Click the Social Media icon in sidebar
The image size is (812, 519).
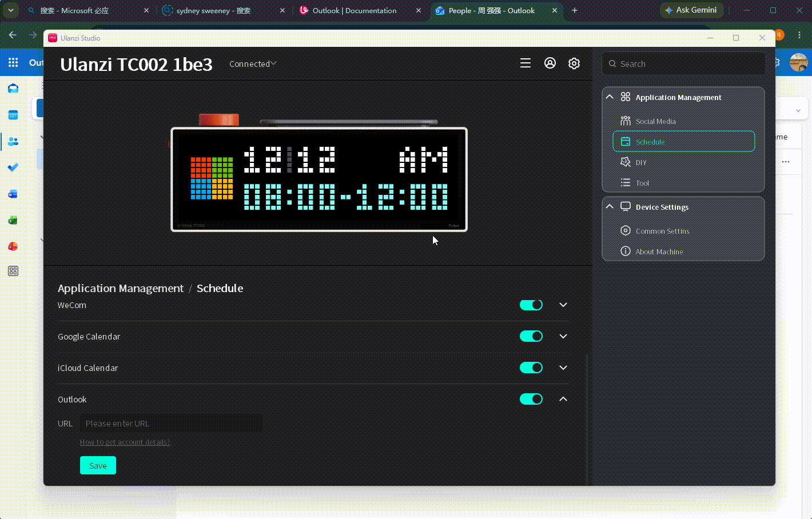pyautogui.click(x=626, y=121)
